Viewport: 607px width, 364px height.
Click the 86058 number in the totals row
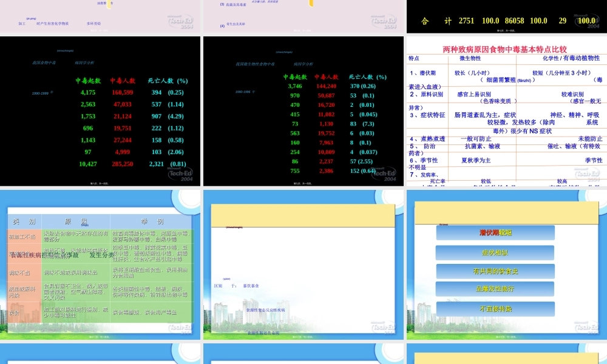pos(501,21)
